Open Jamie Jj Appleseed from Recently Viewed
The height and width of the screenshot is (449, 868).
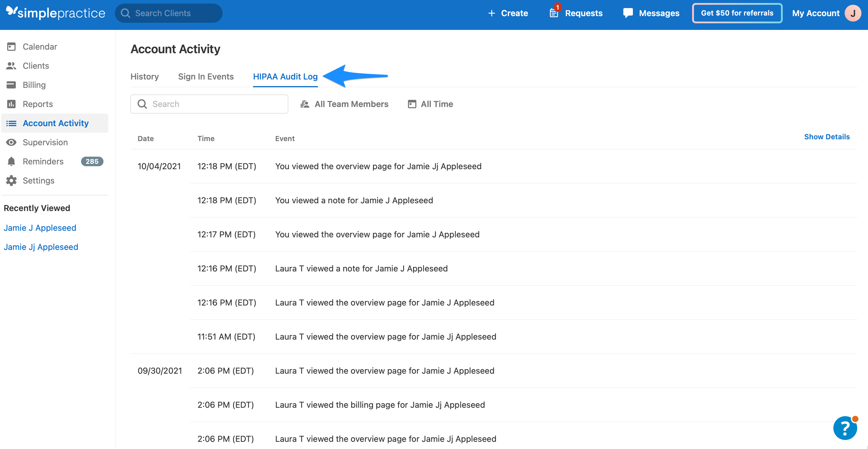[x=41, y=247]
